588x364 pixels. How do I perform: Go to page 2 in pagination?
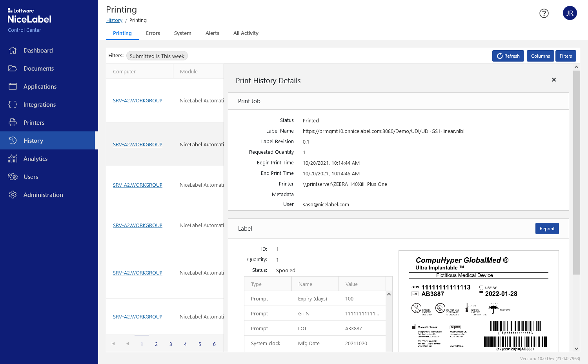[156, 344]
